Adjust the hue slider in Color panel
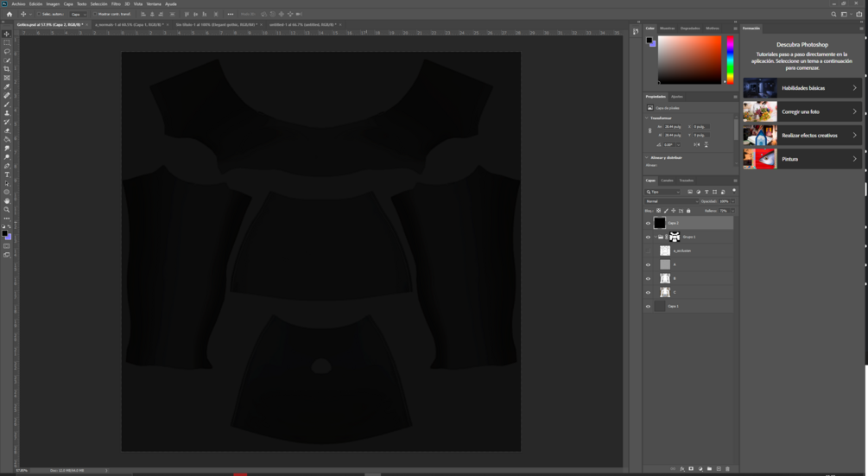 pos(730,60)
